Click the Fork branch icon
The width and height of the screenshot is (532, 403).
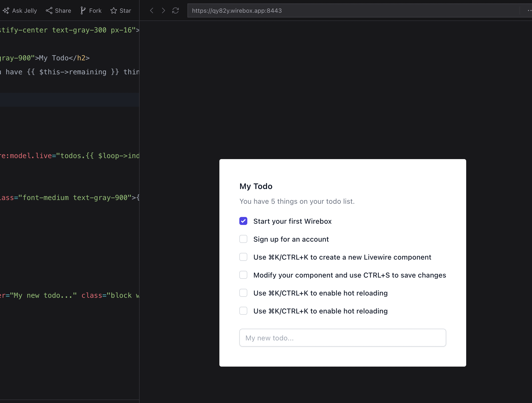[x=83, y=10]
